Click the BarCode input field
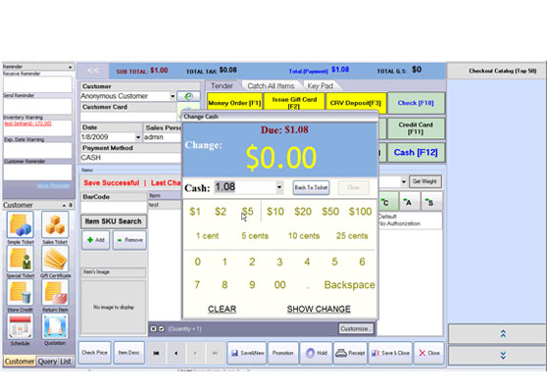The height and width of the screenshot is (392, 547). (114, 208)
